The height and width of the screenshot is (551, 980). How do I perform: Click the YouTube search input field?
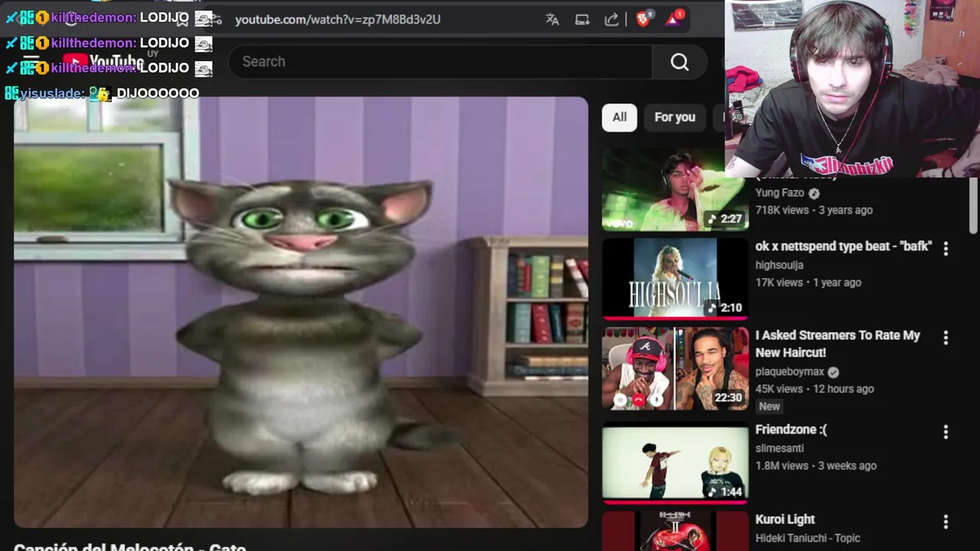click(440, 62)
